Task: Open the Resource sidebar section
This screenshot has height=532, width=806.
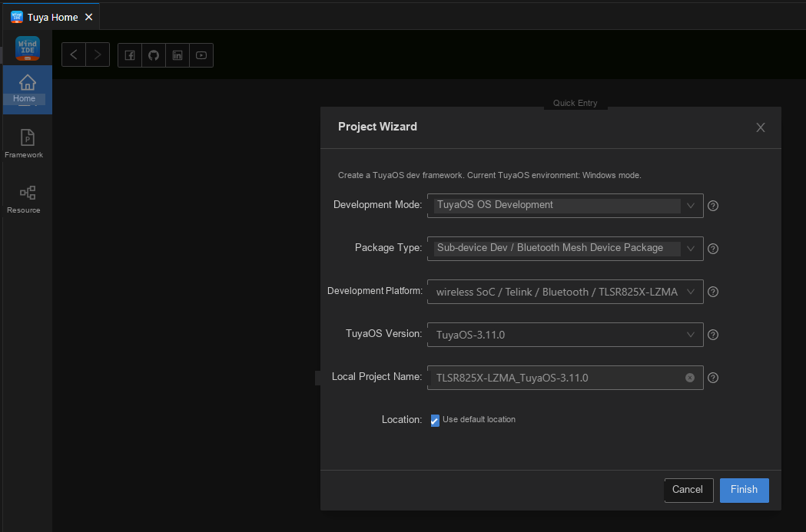Action: point(24,200)
